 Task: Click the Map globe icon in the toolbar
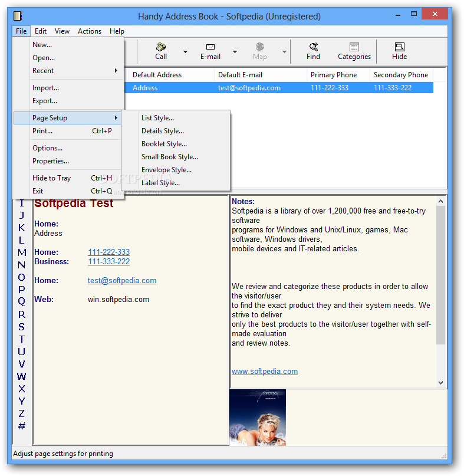point(260,47)
